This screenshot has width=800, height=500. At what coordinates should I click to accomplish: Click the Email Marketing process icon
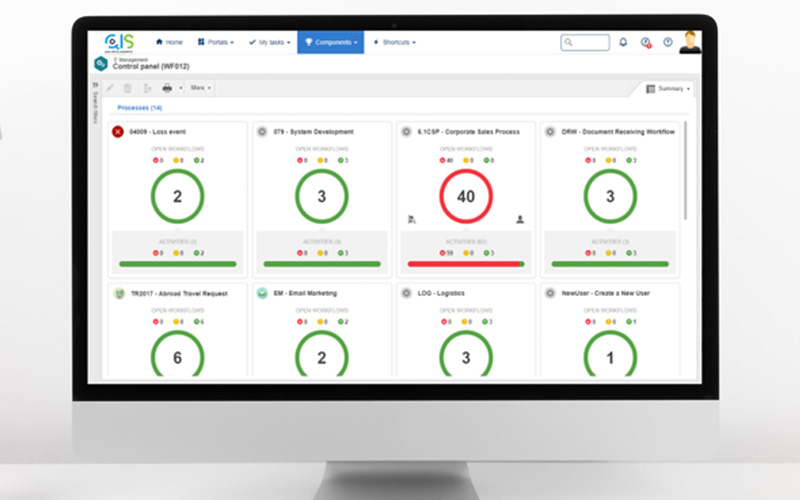pyautogui.click(x=262, y=293)
